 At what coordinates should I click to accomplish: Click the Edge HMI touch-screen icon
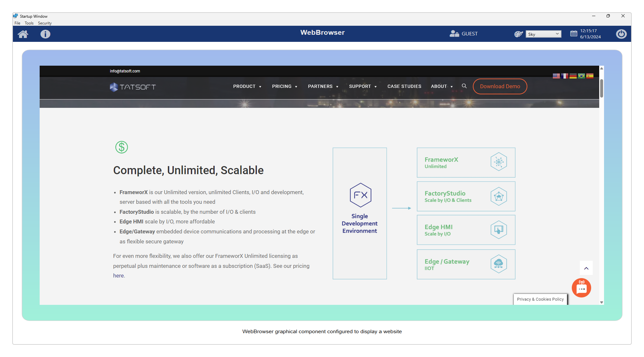pos(499,230)
